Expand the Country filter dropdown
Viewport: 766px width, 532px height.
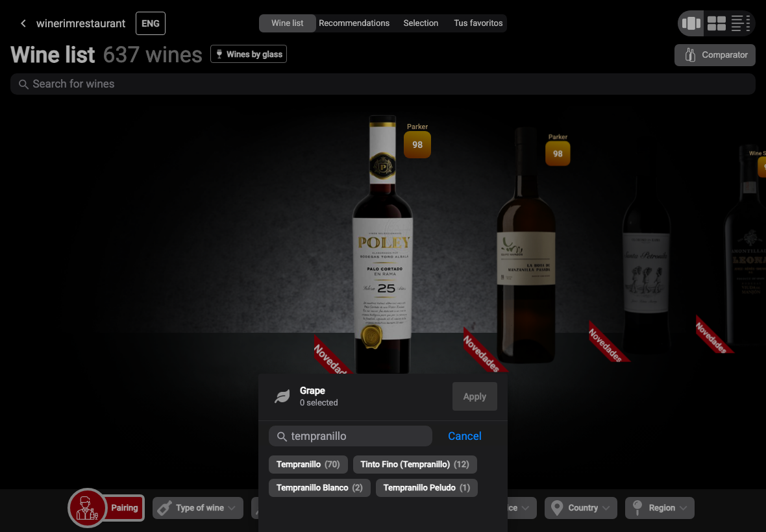[x=581, y=508]
